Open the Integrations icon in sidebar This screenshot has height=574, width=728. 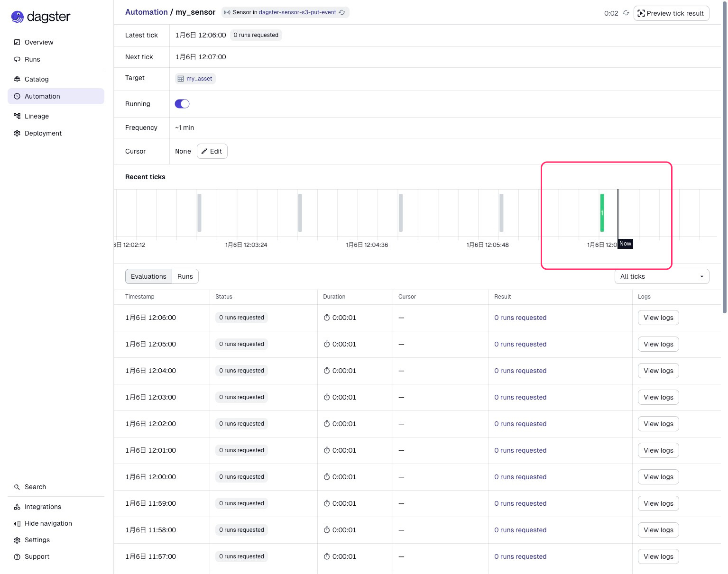(17, 507)
